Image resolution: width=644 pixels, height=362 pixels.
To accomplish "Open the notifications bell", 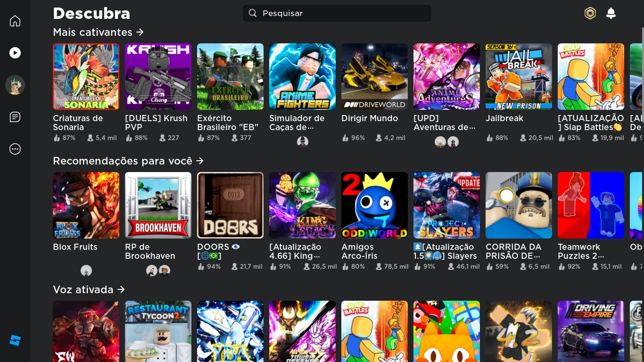I will point(611,13).
